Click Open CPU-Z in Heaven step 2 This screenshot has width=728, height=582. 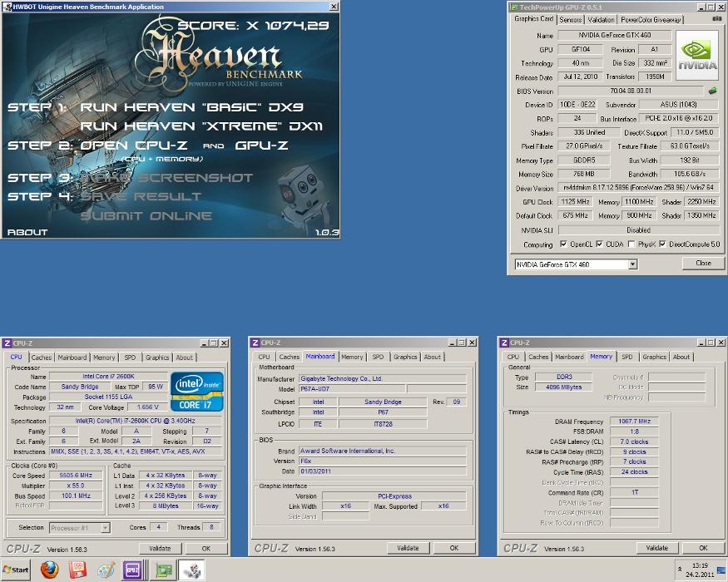pos(134,145)
